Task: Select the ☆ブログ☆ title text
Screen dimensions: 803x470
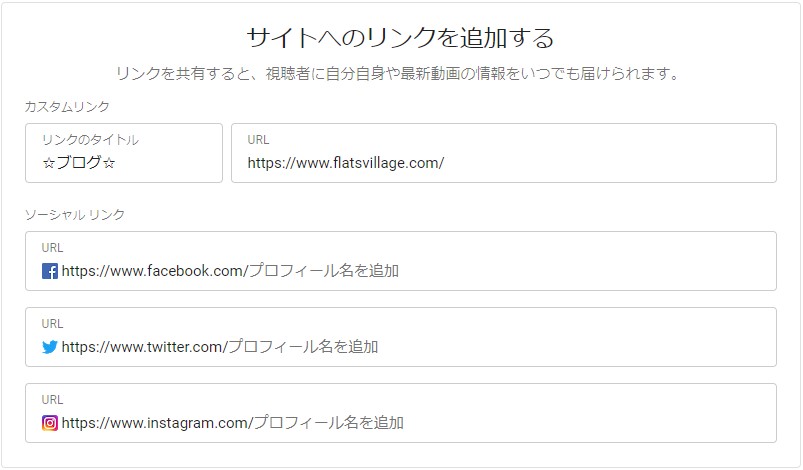Action: pyautogui.click(x=79, y=163)
